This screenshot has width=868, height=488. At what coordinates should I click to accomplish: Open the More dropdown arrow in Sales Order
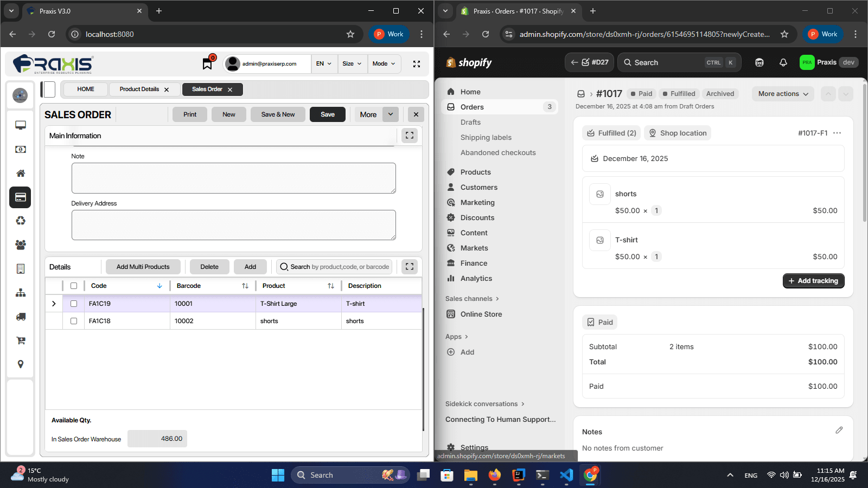point(391,114)
